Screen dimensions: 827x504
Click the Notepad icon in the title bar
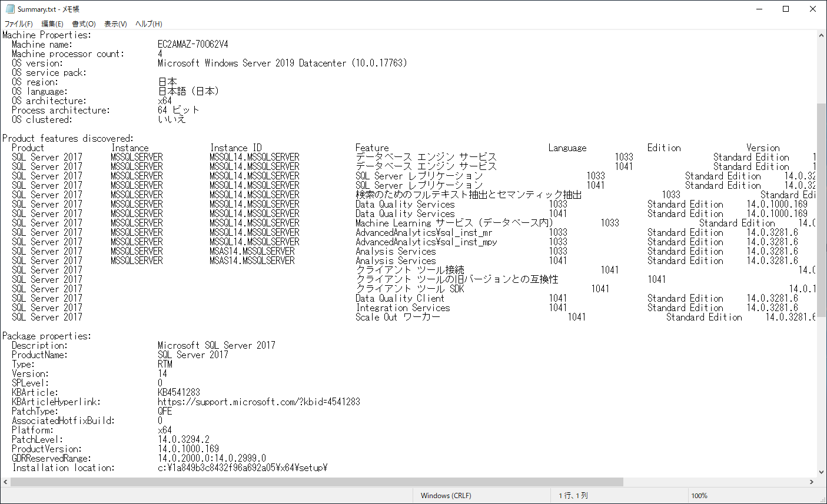9,9
